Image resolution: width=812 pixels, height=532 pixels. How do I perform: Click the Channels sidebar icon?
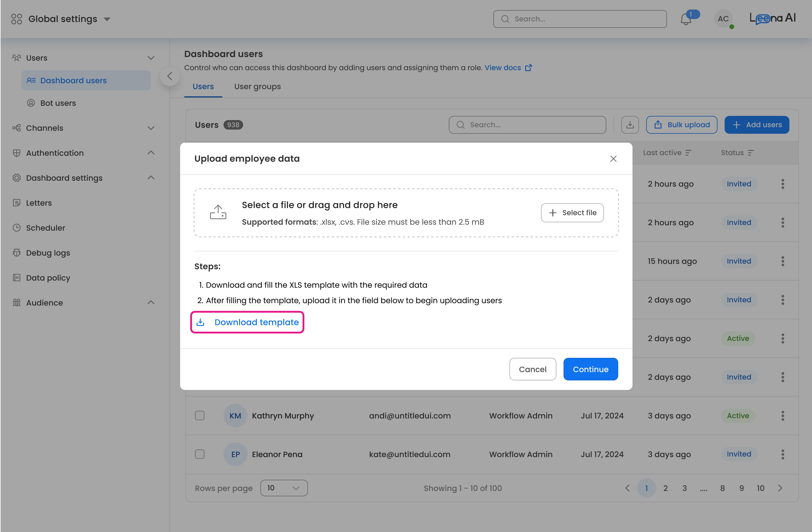pyautogui.click(x=16, y=128)
